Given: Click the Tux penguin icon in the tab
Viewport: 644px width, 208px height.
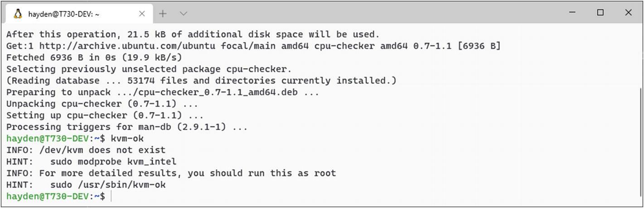Looking at the screenshot, I should click(18, 14).
